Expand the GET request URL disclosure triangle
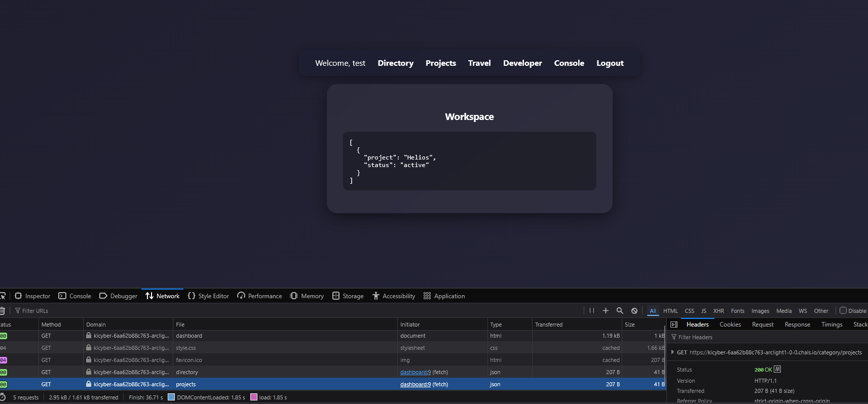Image resolution: width=868 pixels, height=404 pixels. 672,352
